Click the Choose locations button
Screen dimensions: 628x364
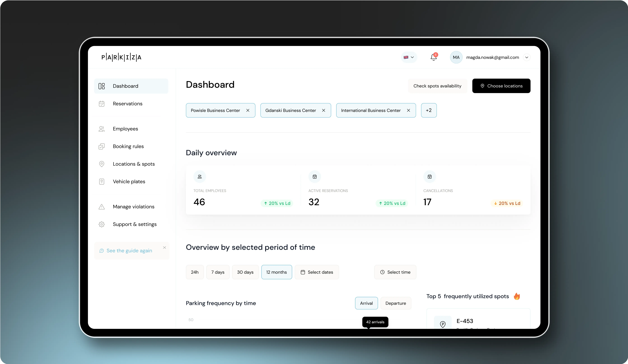(501, 85)
